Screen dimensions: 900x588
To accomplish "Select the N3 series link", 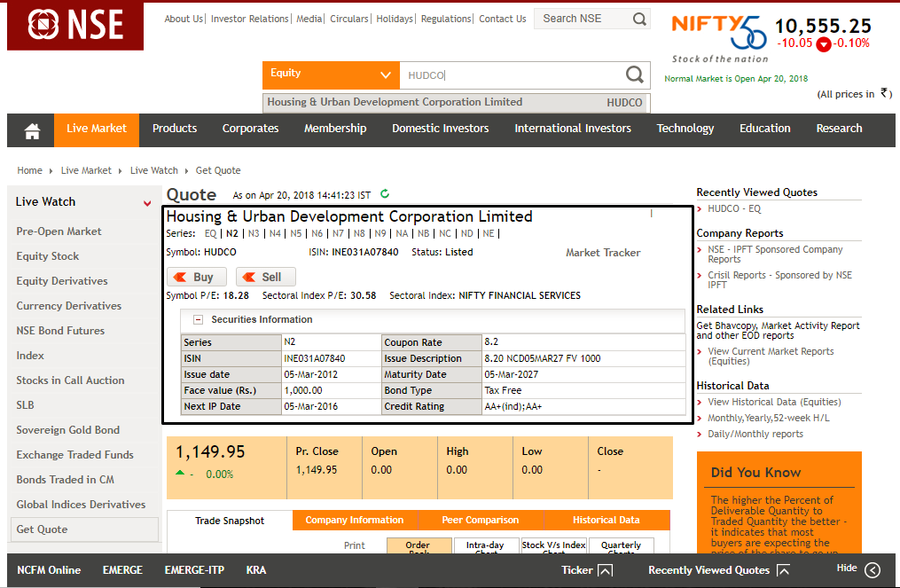I will [x=254, y=234].
